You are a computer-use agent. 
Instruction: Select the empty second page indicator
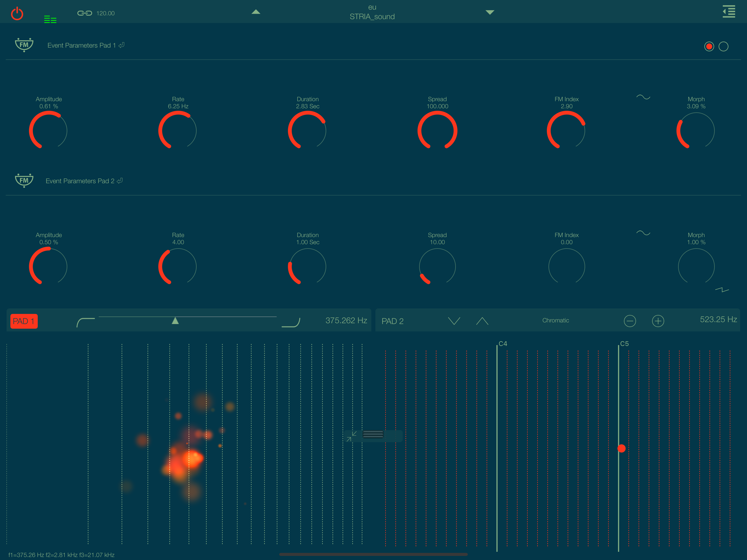tap(723, 46)
